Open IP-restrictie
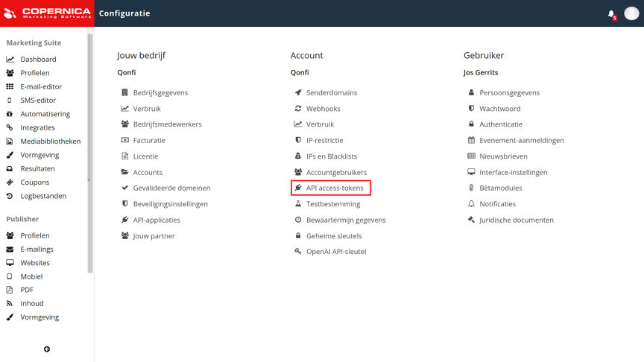This screenshot has width=644, height=362. (x=324, y=140)
